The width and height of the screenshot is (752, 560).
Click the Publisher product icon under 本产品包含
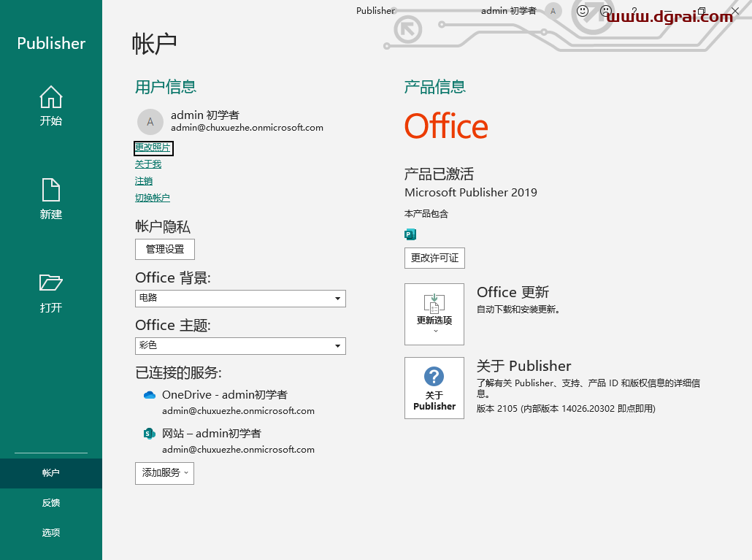click(410, 234)
